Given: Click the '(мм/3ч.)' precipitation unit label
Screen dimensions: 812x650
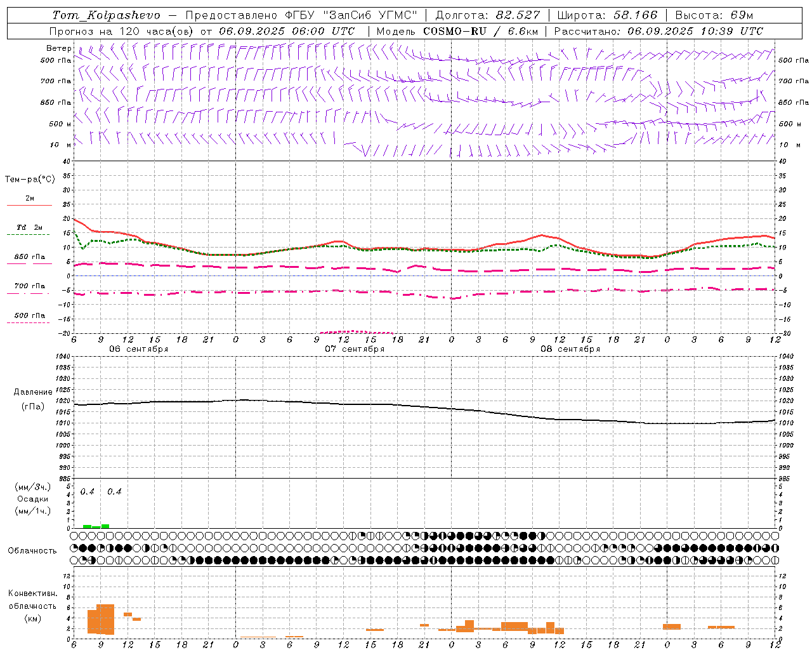Looking at the screenshot, I should coord(32,487).
